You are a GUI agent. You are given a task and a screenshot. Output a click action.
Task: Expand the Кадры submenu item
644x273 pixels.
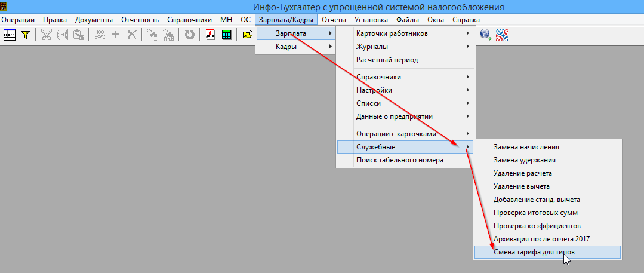295,47
